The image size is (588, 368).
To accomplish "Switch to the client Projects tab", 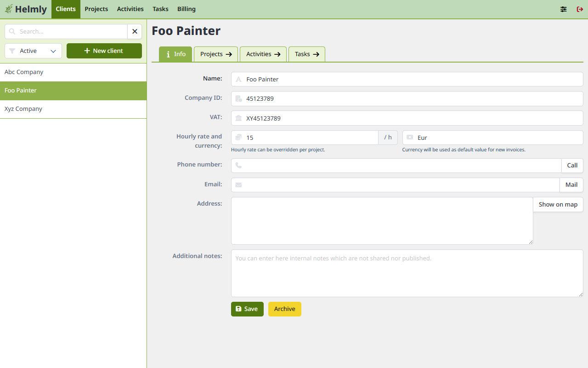I will 216,54.
